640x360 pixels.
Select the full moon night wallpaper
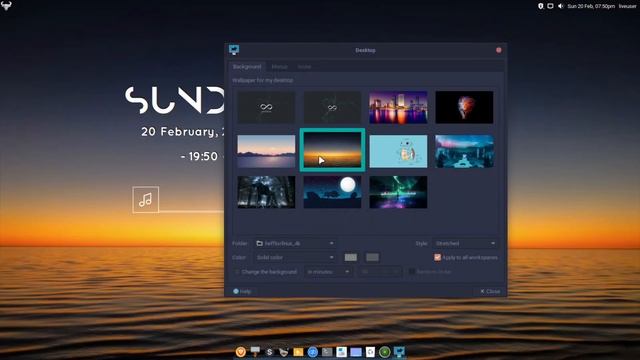332,192
